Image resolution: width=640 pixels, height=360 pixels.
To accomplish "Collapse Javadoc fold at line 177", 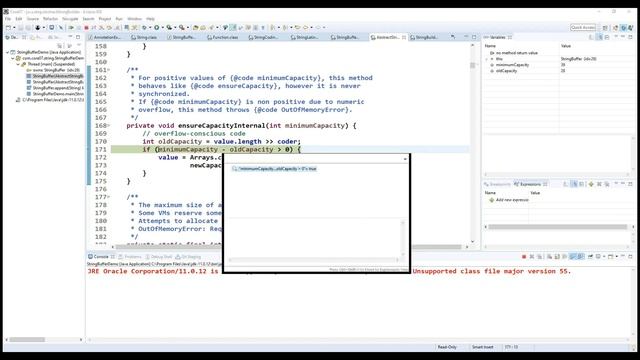I will point(108,197).
